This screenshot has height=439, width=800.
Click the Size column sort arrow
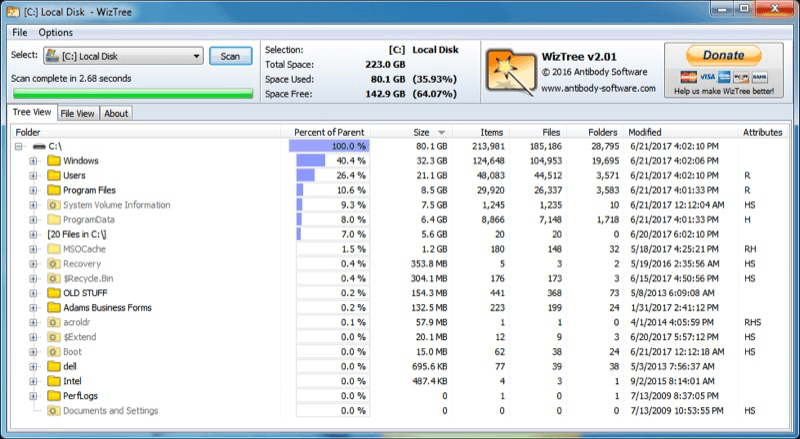click(442, 133)
